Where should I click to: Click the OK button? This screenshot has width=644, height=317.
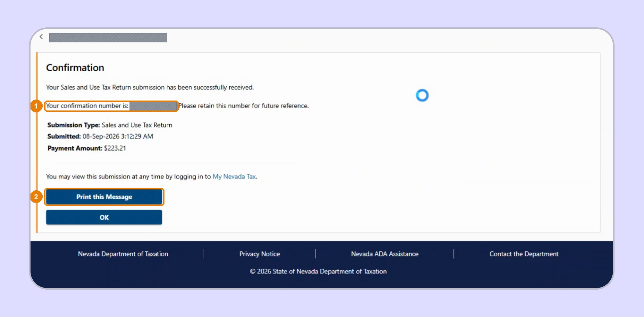coord(104,217)
